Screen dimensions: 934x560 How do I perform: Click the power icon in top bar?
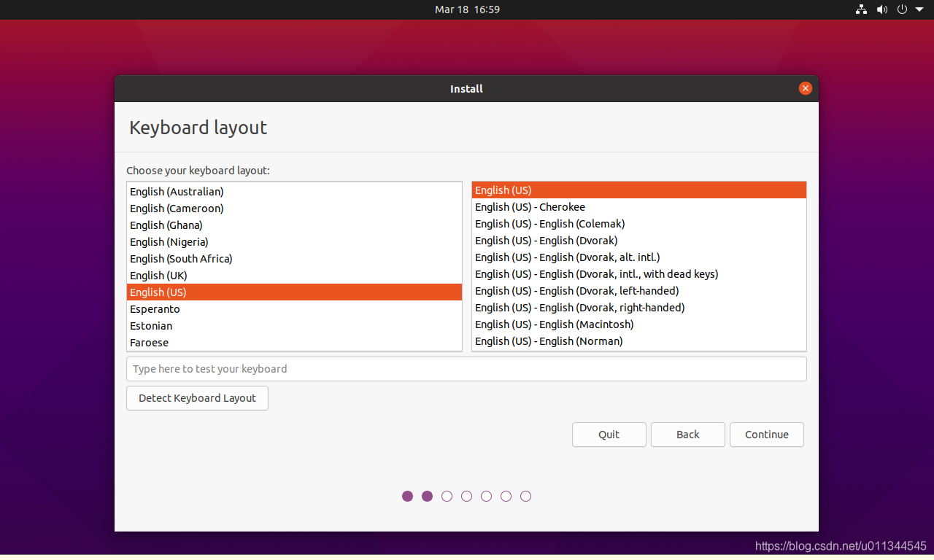902,9
